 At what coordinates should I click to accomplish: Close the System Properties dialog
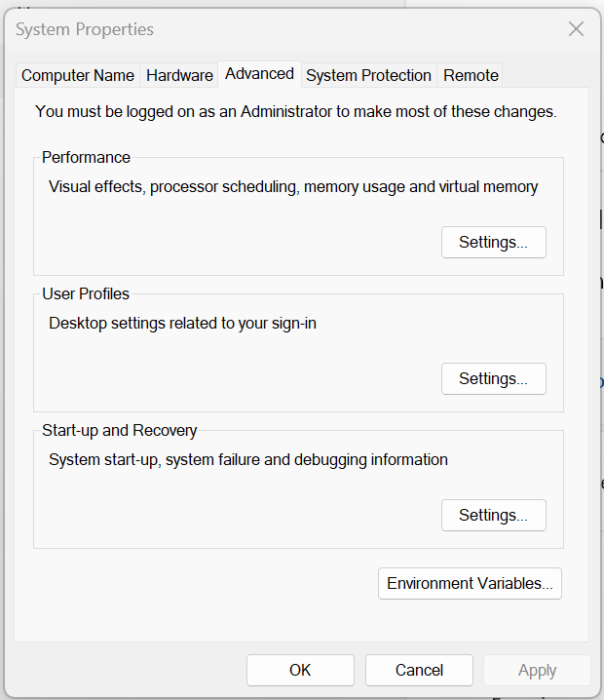576,29
